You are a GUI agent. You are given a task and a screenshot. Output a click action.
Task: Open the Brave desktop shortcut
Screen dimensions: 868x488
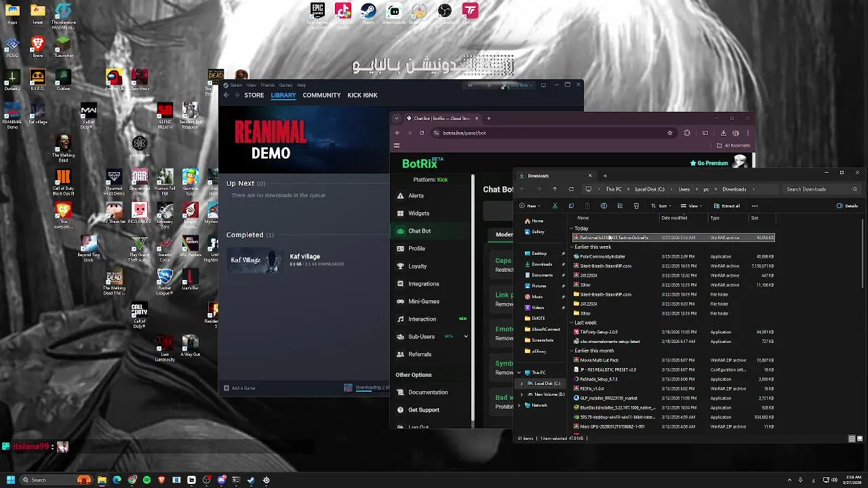click(x=38, y=47)
